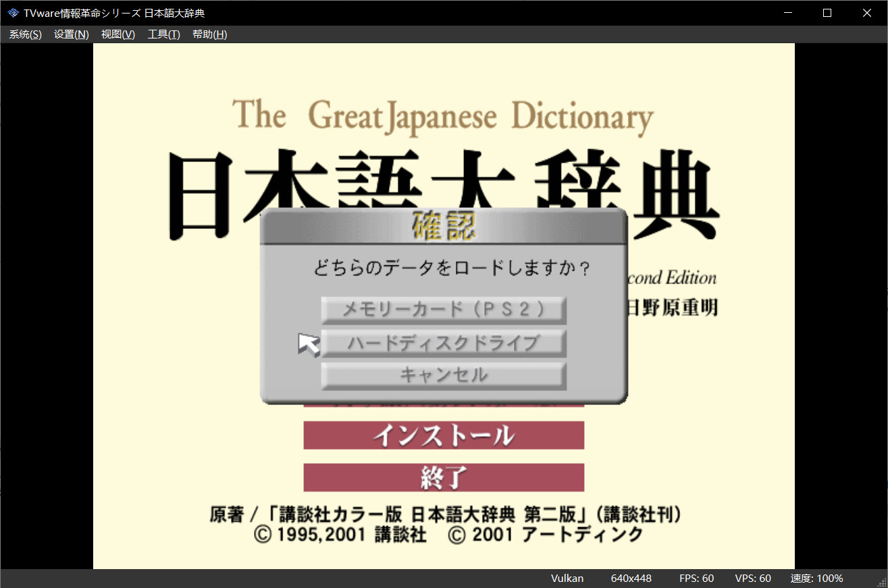Click the 確認 dialog title bar
This screenshot has height=588, width=888.
tap(443, 226)
